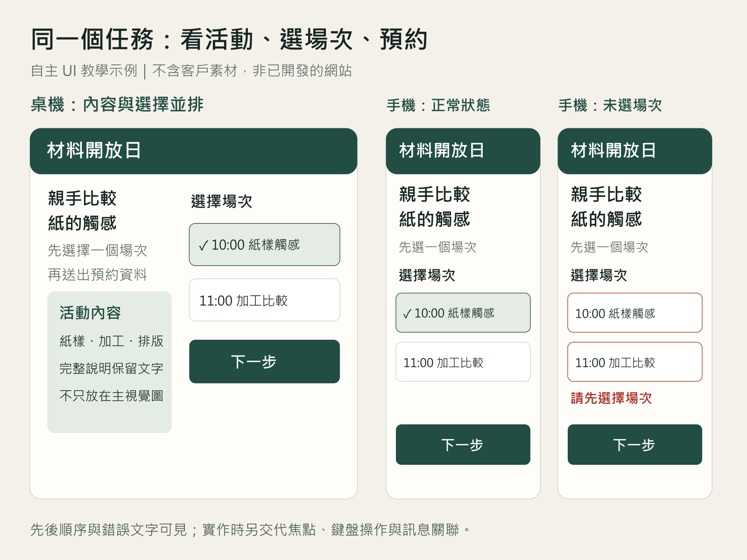This screenshot has height=560, width=747.
Task: Click the 活動內容 heading in the desktop card
Action: [90, 313]
